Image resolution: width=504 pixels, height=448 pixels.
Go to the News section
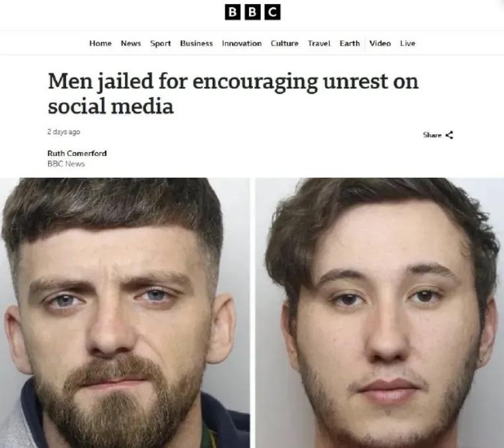coord(131,43)
